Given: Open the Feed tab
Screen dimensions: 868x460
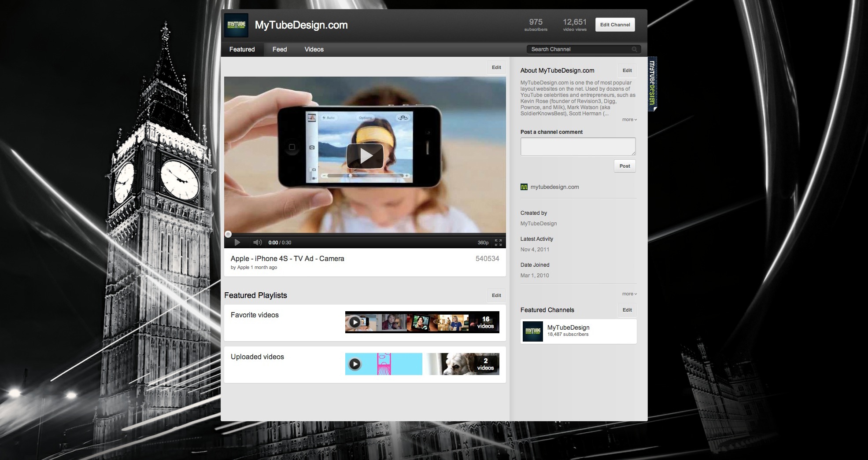Looking at the screenshot, I should coord(280,49).
